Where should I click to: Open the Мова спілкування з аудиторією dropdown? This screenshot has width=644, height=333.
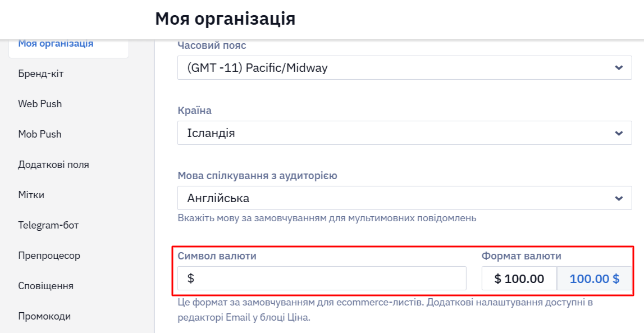[405, 198]
